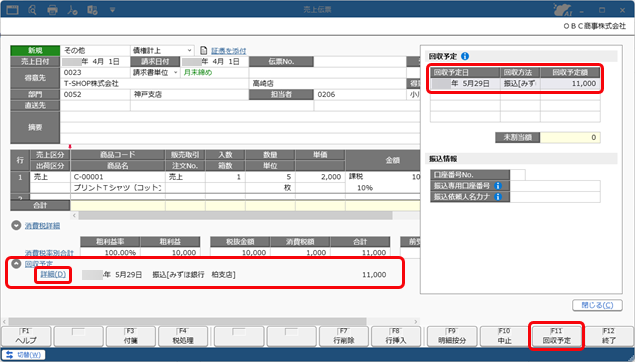
Task: Click the 担当者 code field 0206
Action: [360, 94]
